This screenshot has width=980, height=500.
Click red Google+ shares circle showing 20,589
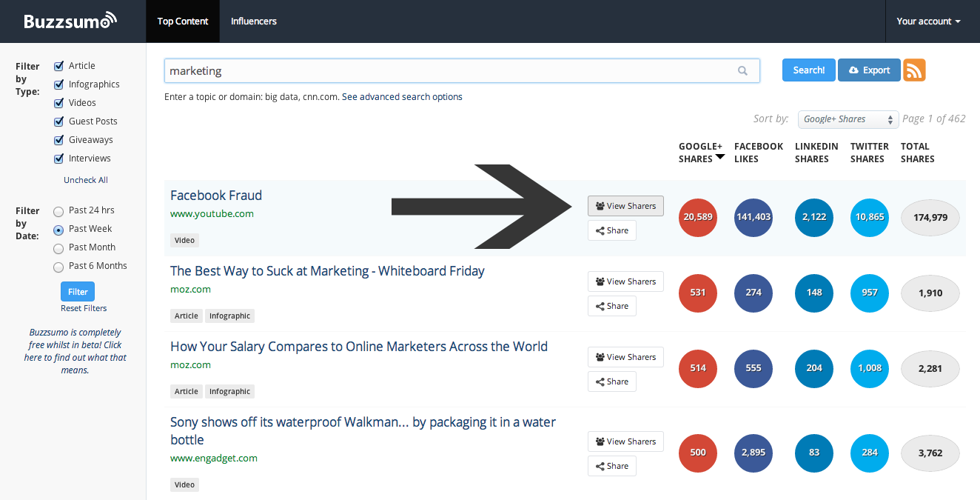pos(698,217)
